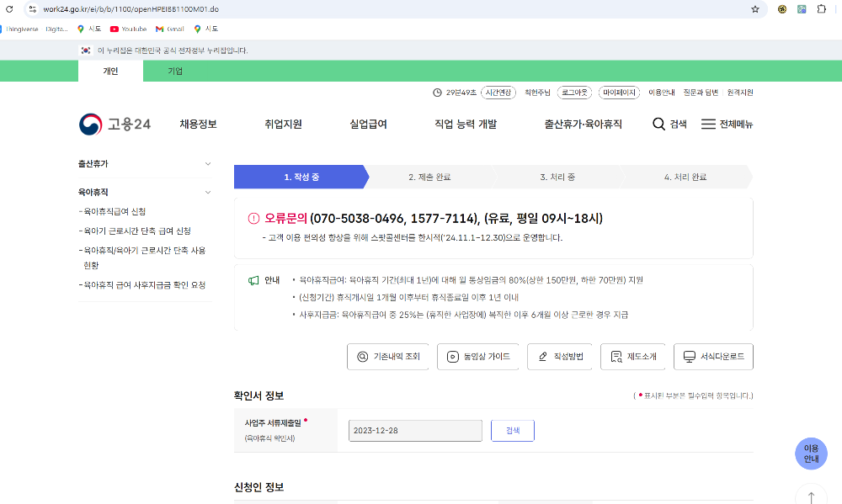Click the 로그아웃 button
Image resolution: width=842 pixels, height=504 pixels.
pos(574,93)
